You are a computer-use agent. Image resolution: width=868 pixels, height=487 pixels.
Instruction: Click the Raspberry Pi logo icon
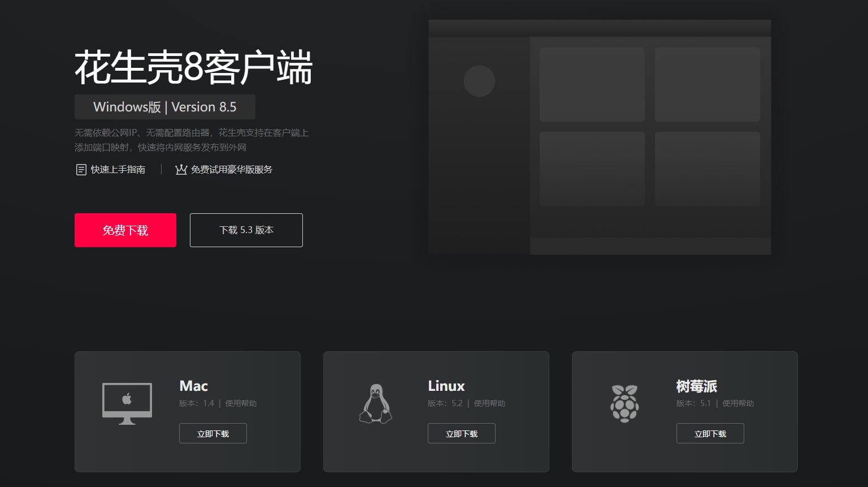[624, 403]
